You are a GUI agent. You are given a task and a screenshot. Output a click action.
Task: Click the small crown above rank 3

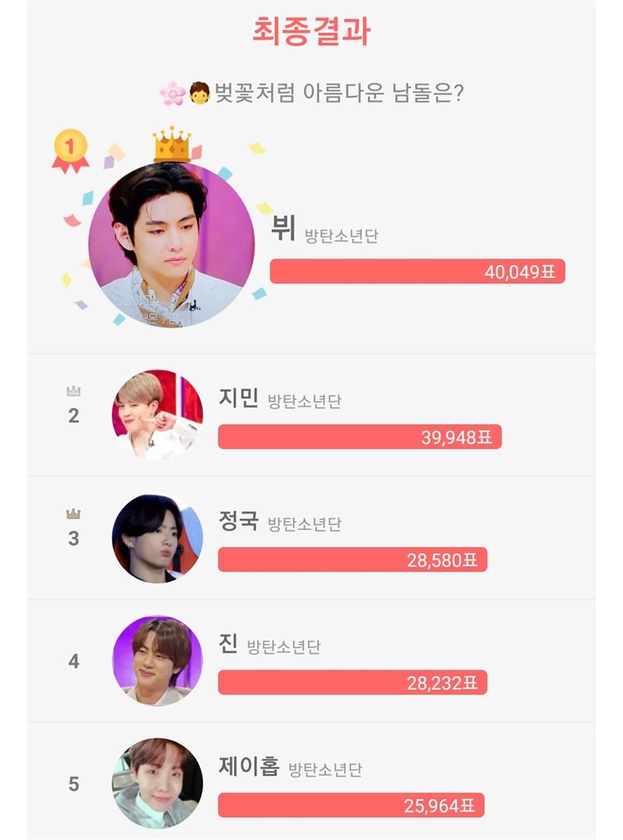tap(73, 514)
